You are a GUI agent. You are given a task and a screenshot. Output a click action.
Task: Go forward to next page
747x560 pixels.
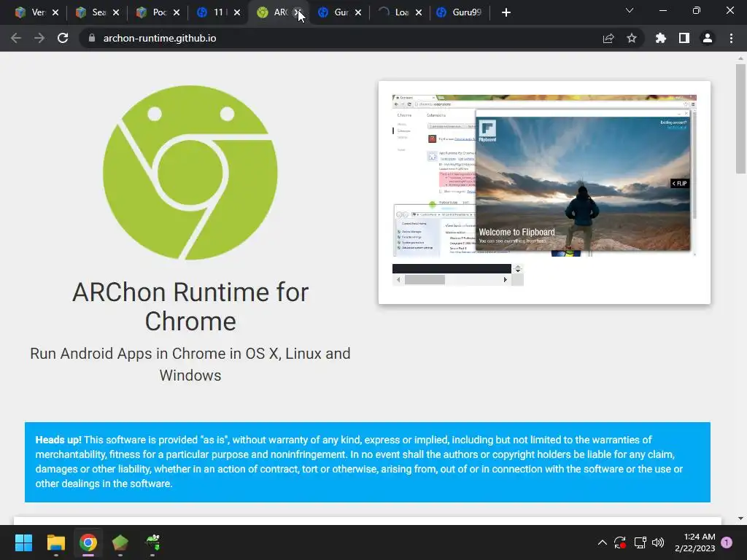pyautogui.click(x=39, y=38)
